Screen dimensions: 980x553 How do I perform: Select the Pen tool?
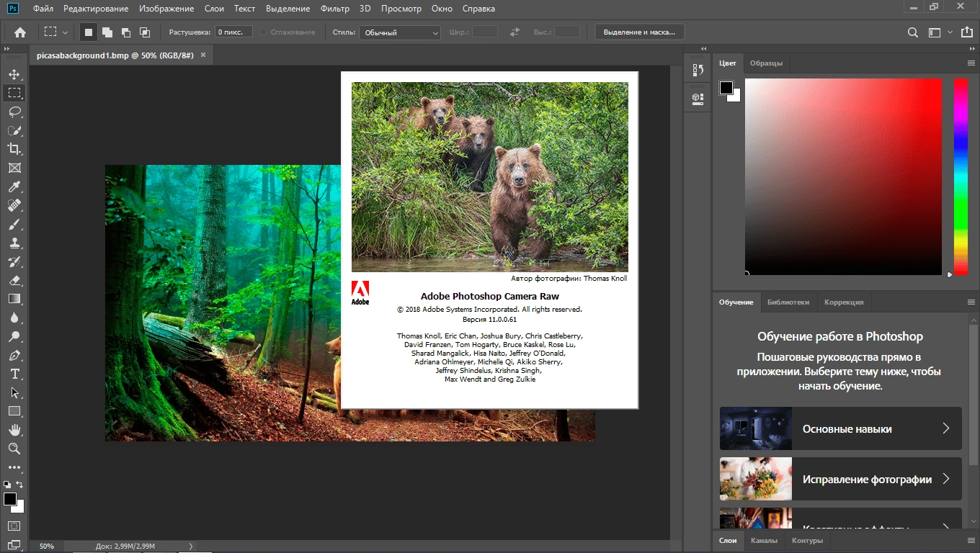(14, 355)
